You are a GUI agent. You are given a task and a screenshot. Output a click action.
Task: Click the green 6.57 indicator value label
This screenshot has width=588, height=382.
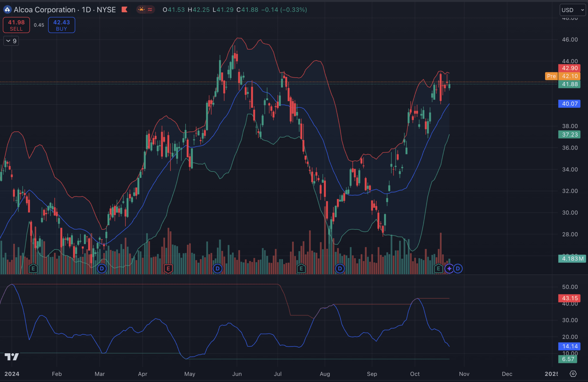pos(568,359)
